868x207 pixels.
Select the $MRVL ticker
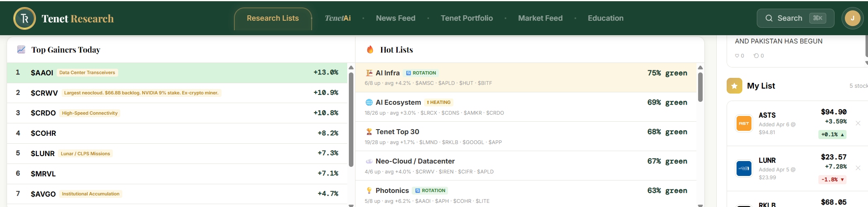pyautogui.click(x=43, y=174)
